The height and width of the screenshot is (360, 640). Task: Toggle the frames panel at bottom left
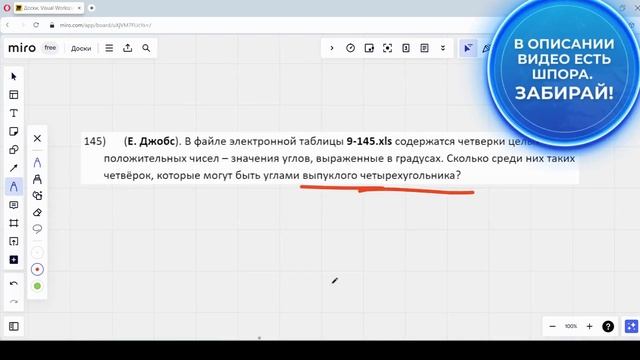pos(13,326)
